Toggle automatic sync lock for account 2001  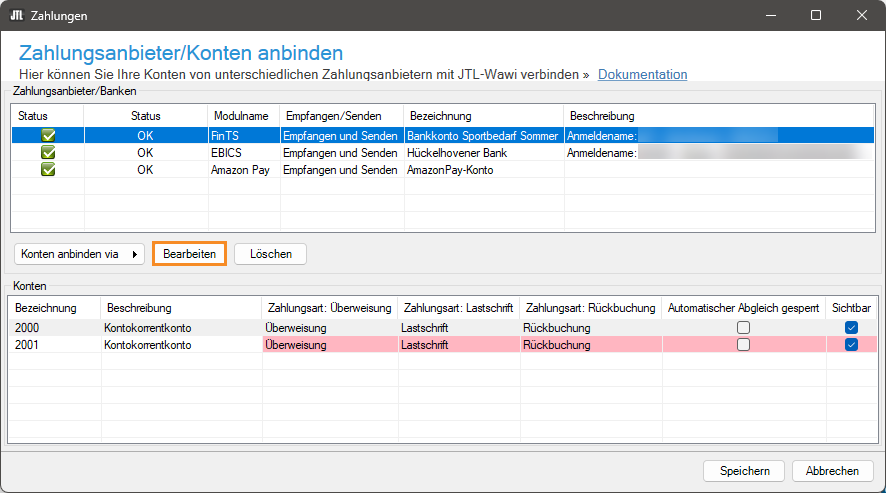click(x=743, y=345)
